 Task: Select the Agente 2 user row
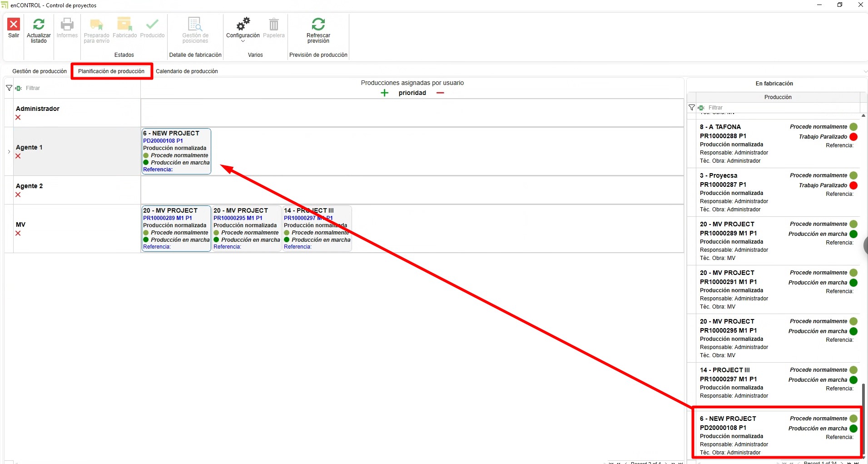[77, 190]
